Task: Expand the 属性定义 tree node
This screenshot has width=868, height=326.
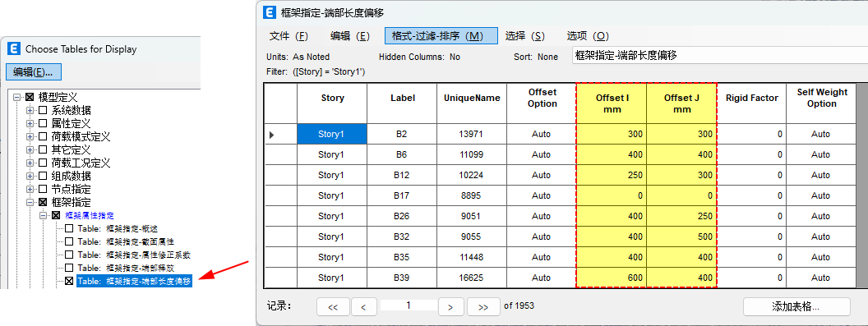Action: (30, 123)
